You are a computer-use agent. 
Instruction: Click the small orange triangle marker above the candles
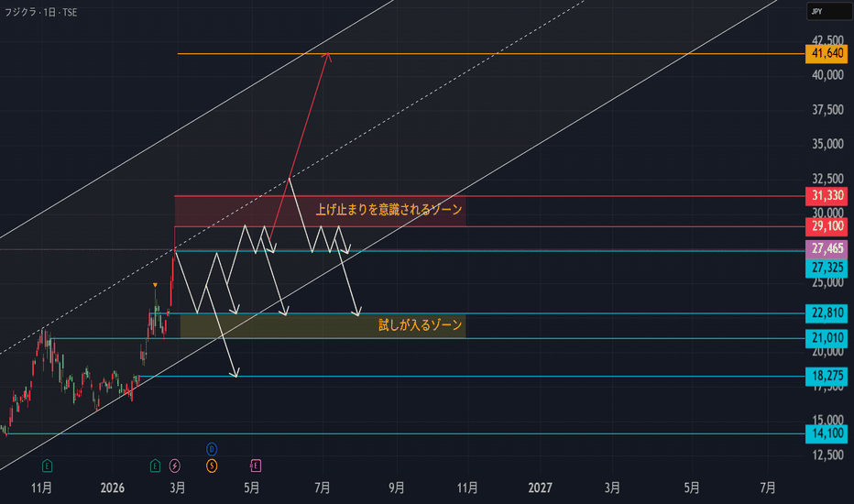pyautogui.click(x=155, y=286)
